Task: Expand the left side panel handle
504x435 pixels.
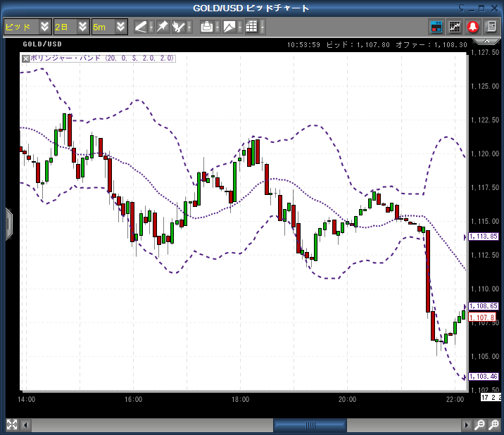Action: tap(8, 224)
